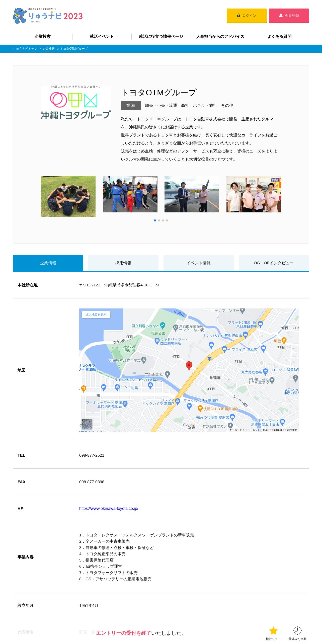Click the 会員登録 button
322x644 pixels.
pos(289,16)
